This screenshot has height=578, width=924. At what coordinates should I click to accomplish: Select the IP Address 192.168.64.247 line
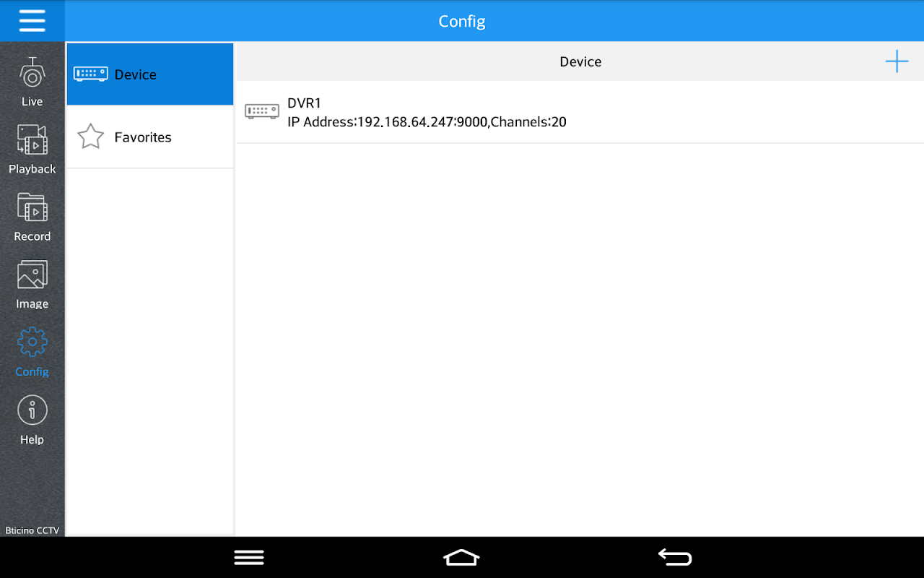(x=427, y=122)
